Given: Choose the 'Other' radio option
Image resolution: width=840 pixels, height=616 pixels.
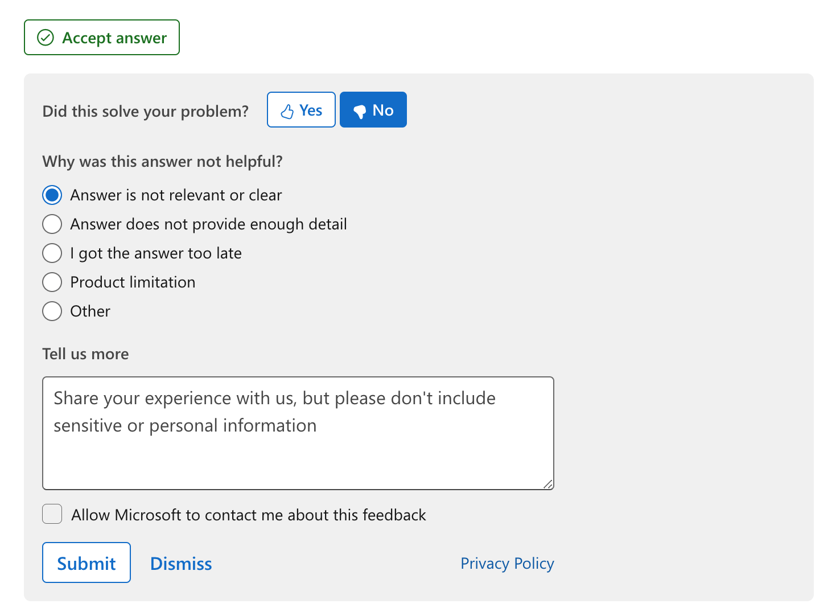Looking at the screenshot, I should pyautogui.click(x=52, y=311).
